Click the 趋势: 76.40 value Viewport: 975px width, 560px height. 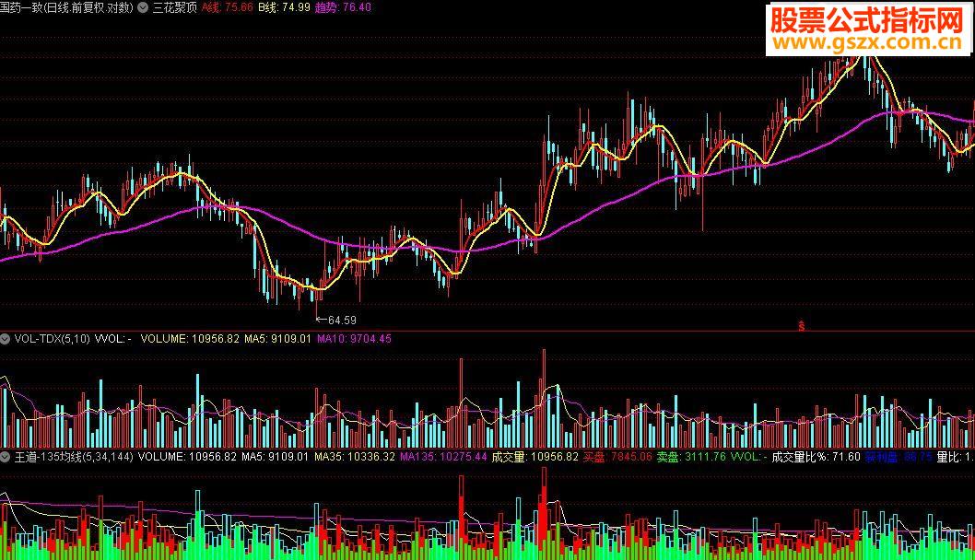(343, 7)
